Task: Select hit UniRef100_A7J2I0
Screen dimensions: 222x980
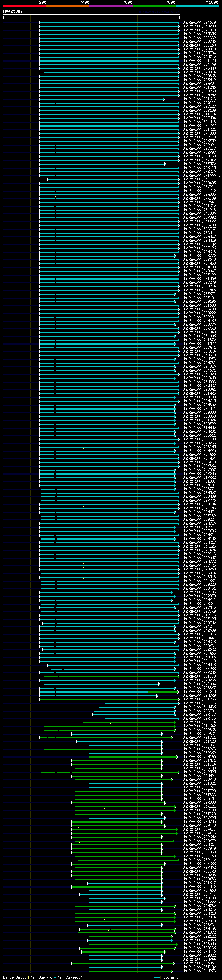Action: click(x=199, y=191)
